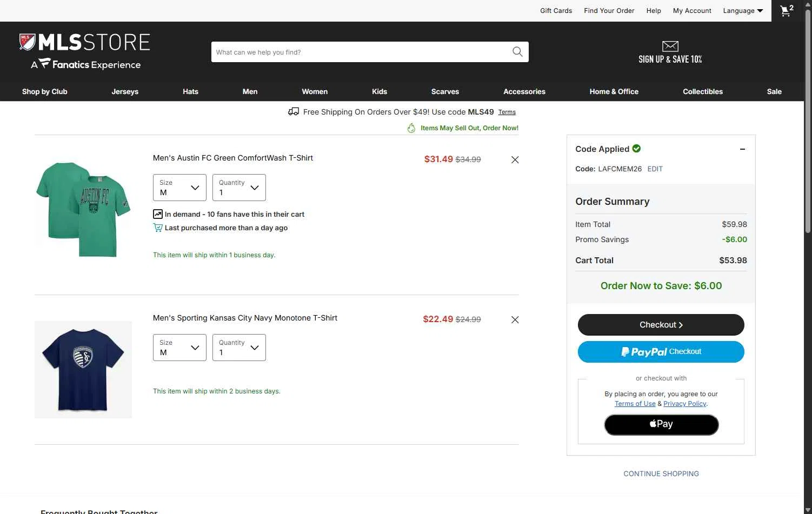This screenshot has width=812, height=514.
Task: Click the Promo Savings -$6.00 value
Action: tap(735, 239)
